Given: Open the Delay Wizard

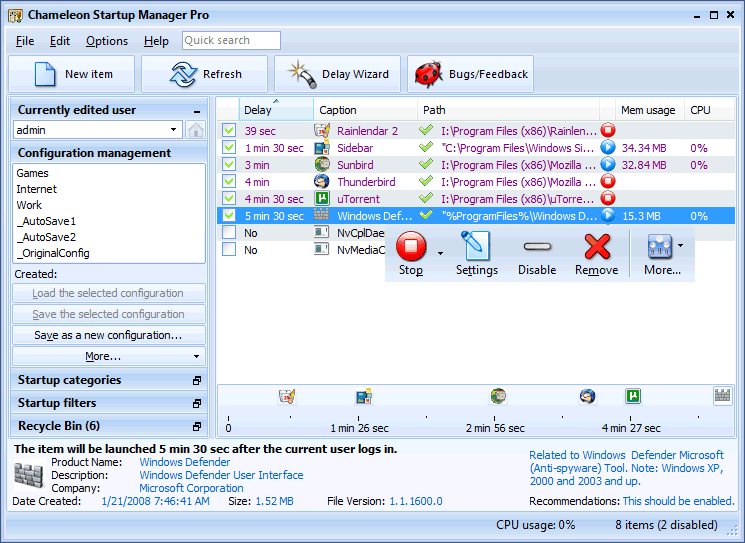Looking at the screenshot, I should 338,74.
